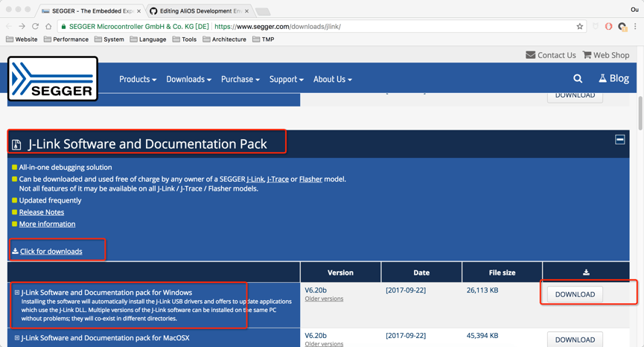Open the Architecture bookmarks folder
Image resolution: width=644 pixels, height=347 pixels.
pyautogui.click(x=224, y=39)
